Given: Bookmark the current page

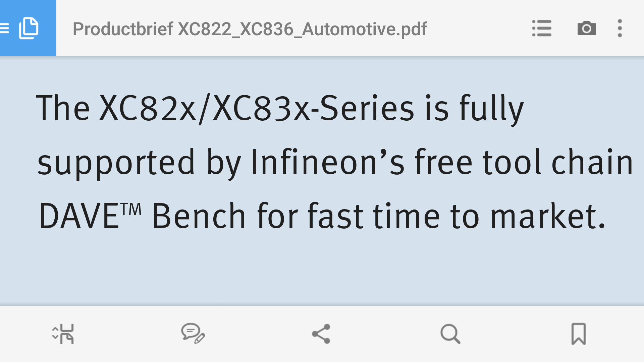Looking at the screenshot, I should click(x=579, y=334).
